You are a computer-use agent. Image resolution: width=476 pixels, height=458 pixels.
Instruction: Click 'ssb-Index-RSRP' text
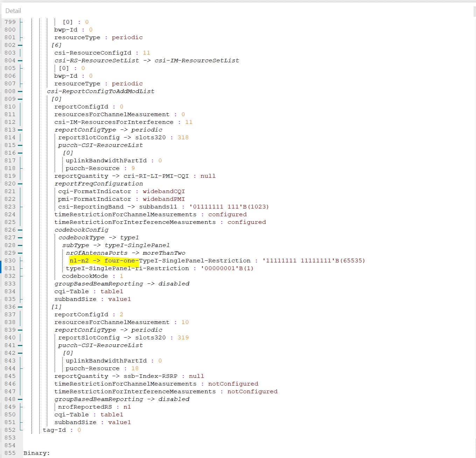tap(150, 376)
